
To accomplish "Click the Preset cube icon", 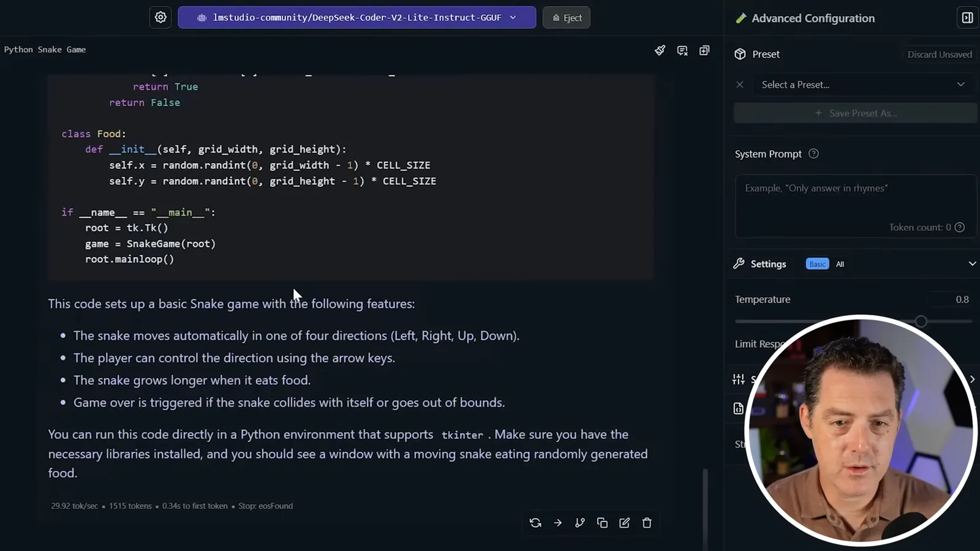I will (x=740, y=54).
